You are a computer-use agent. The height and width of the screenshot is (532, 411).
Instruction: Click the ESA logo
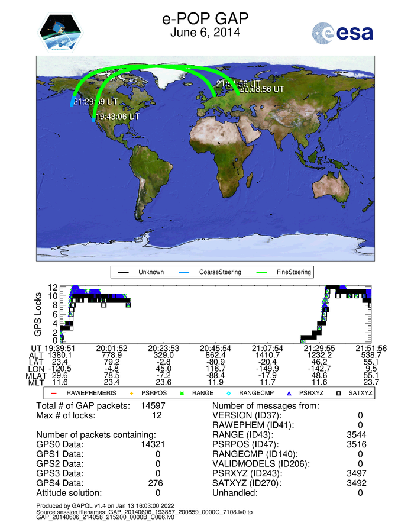click(343, 32)
